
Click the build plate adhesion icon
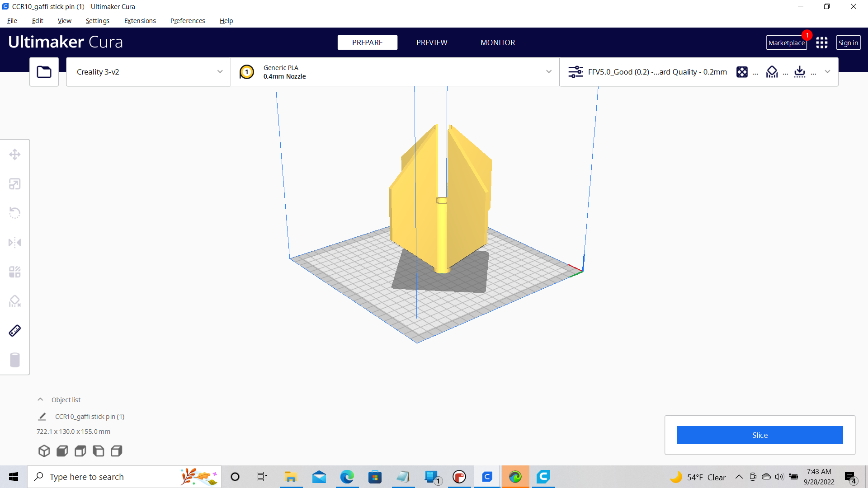(x=800, y=72)
